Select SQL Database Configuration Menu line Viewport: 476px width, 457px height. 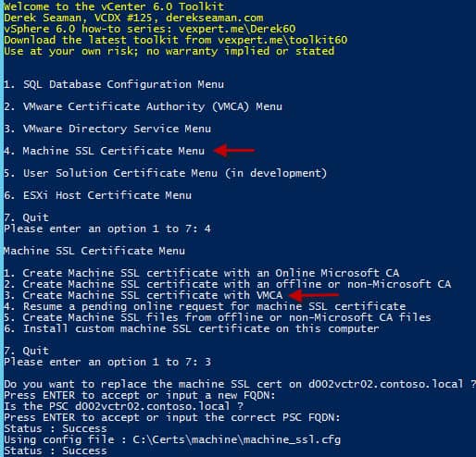pos(114,84)
